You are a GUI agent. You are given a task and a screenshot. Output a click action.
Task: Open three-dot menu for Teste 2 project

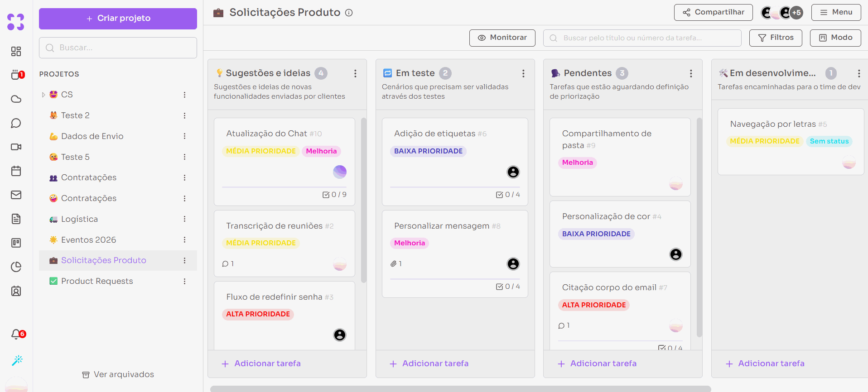(x=184, y=115)
